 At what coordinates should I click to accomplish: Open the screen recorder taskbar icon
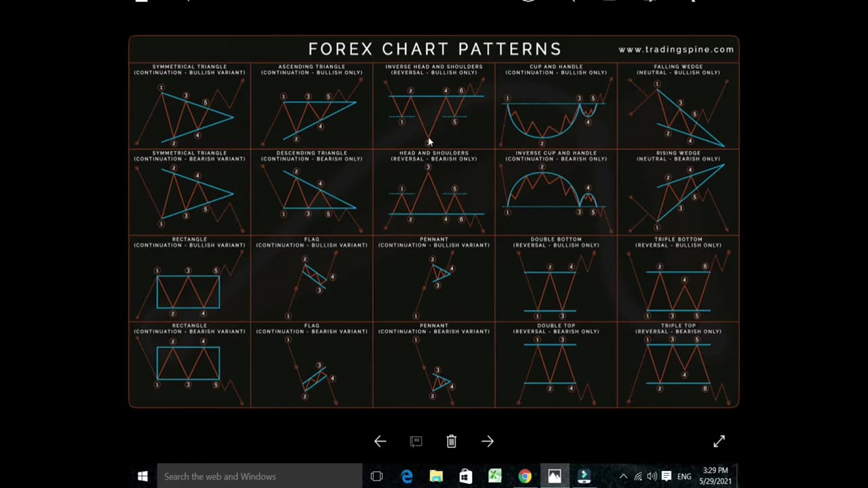584,476
